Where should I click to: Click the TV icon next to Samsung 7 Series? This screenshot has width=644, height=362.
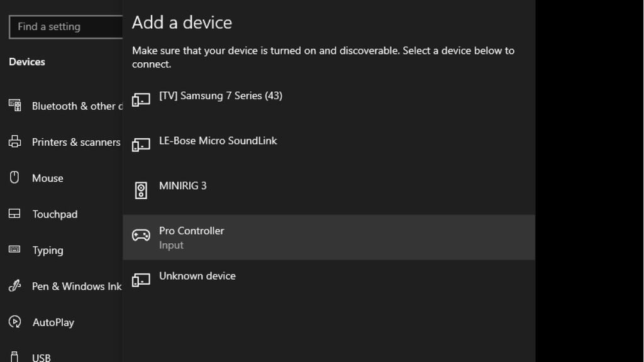[140, 99]
